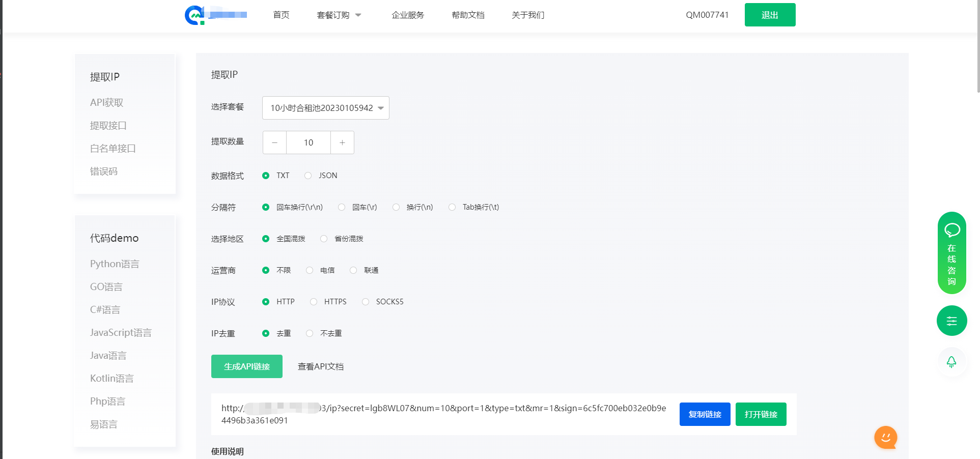Select 不去重 option
980x459 pixels.
point(324,333)
